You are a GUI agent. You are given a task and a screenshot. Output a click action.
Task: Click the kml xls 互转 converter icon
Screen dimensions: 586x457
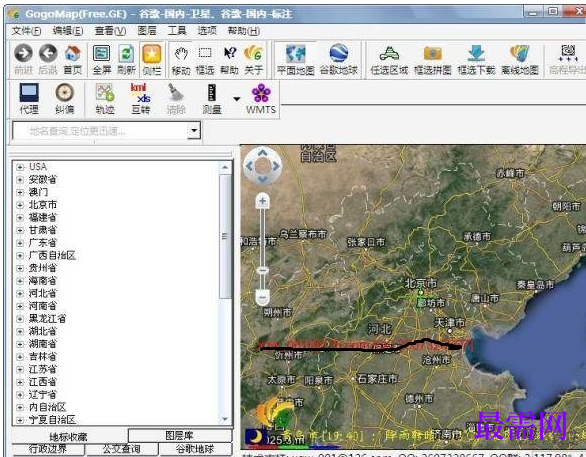(x=141, y=93)
